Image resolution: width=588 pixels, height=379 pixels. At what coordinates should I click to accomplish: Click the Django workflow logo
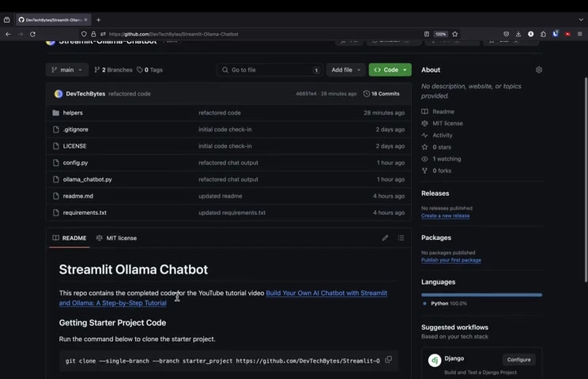pos(435,360)
